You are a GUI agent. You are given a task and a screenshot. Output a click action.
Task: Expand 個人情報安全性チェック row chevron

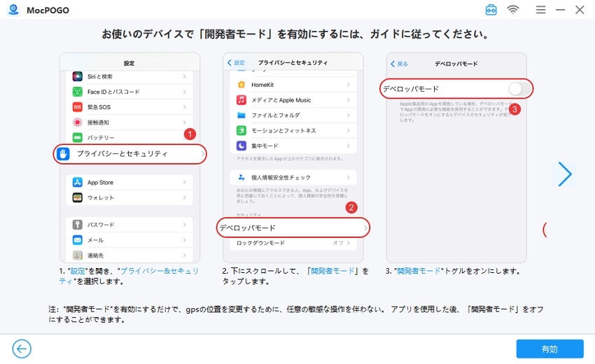349,177
